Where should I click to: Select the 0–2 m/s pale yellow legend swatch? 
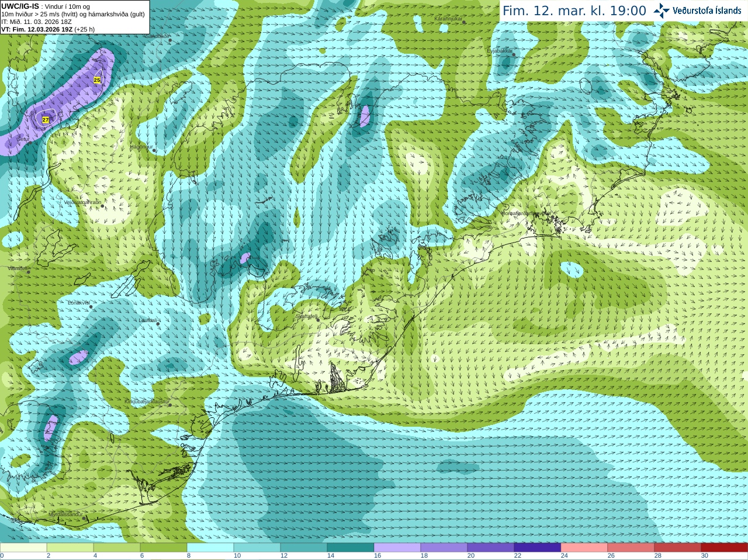pyautogui.click(x=23, y=548)
